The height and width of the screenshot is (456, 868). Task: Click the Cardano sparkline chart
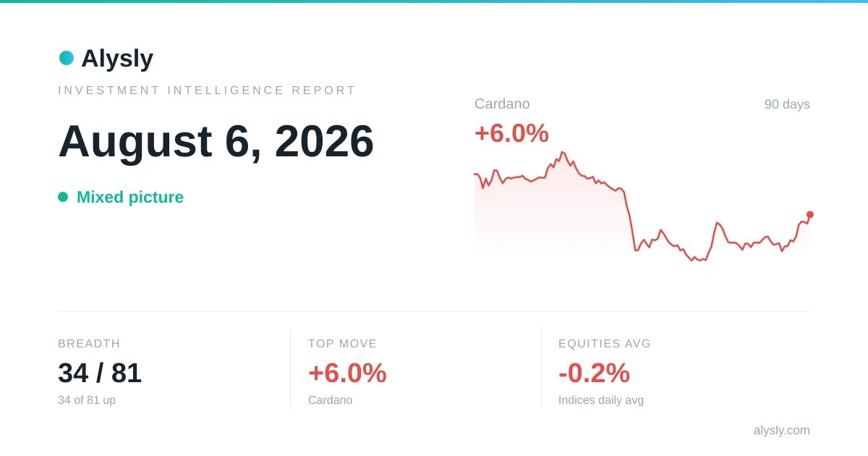coord(642,206)
